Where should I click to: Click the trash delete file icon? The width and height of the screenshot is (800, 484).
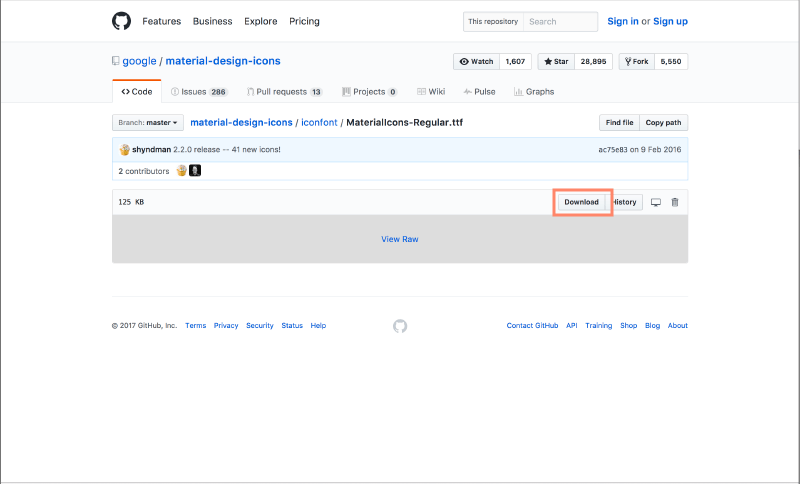675,202
